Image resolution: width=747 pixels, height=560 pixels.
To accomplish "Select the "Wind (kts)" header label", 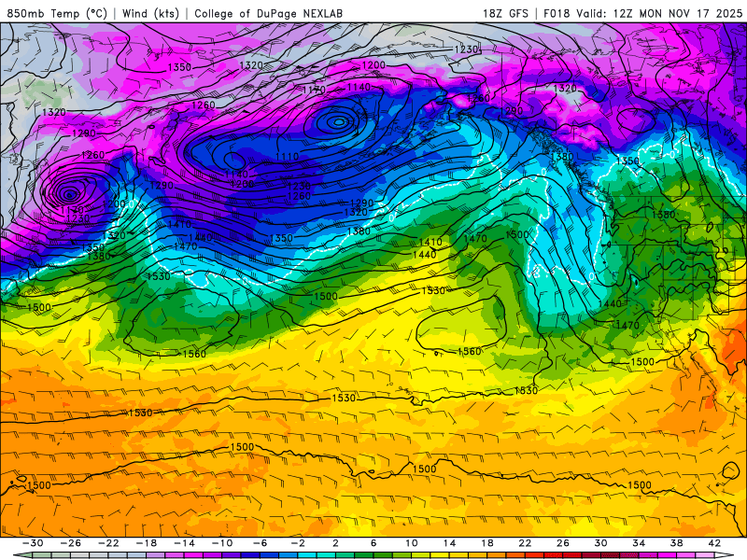I will [150, 13].
